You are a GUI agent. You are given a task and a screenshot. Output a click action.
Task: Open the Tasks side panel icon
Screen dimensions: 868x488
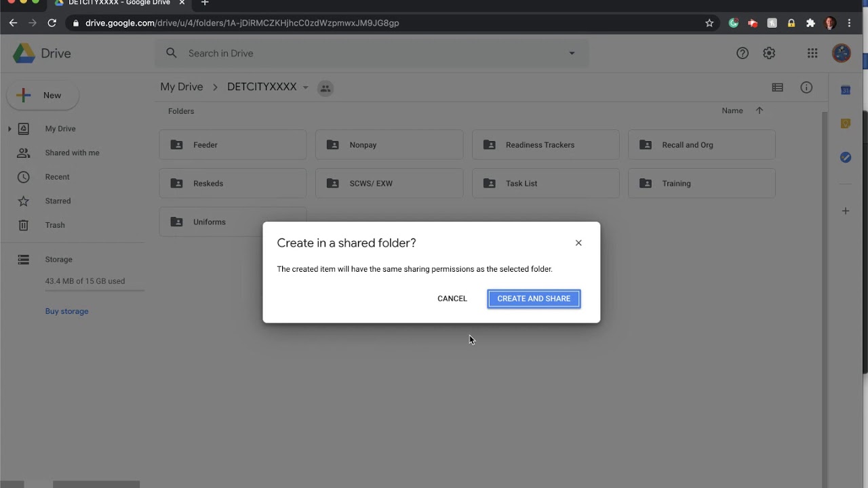[846, 157]
